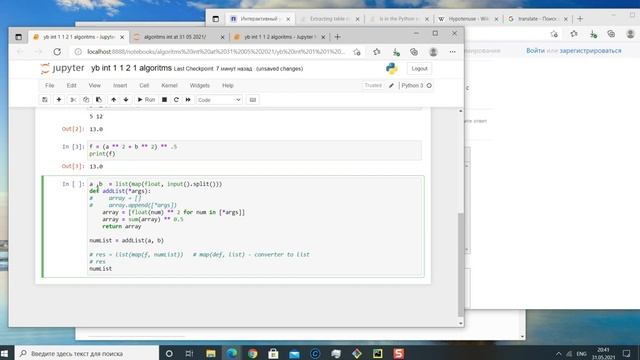640x360 pixels.
Task: Copy selected cells icon in Jupyter toolbar
Action: click(86, 100)
